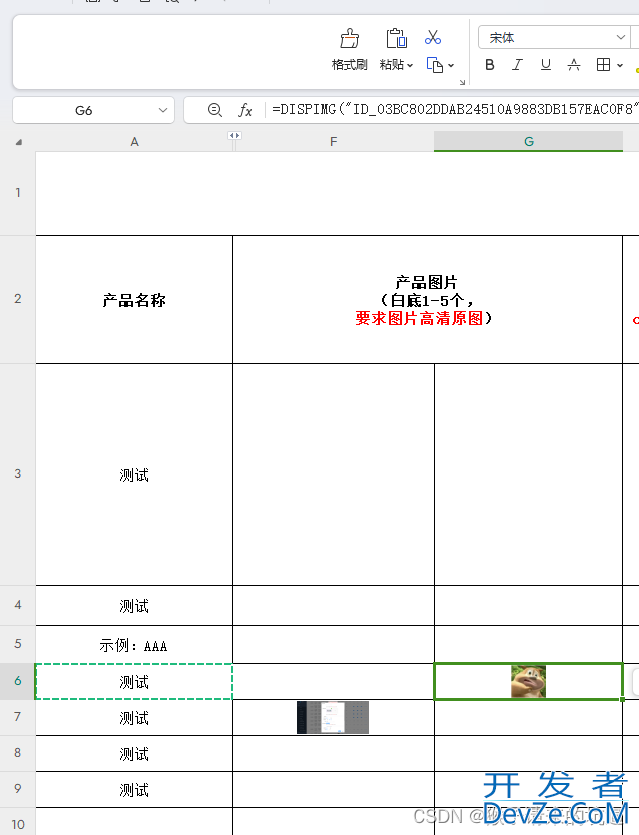Select the screenshot thumbnail in row 7
The width and height of the screenshot is (639, 835).
click(x=333, y=717)
